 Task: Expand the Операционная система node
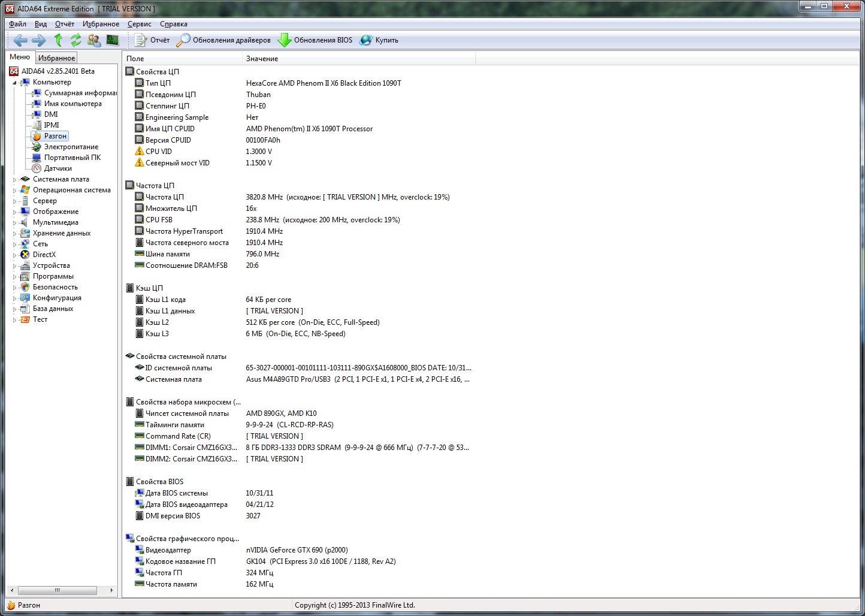14,191
